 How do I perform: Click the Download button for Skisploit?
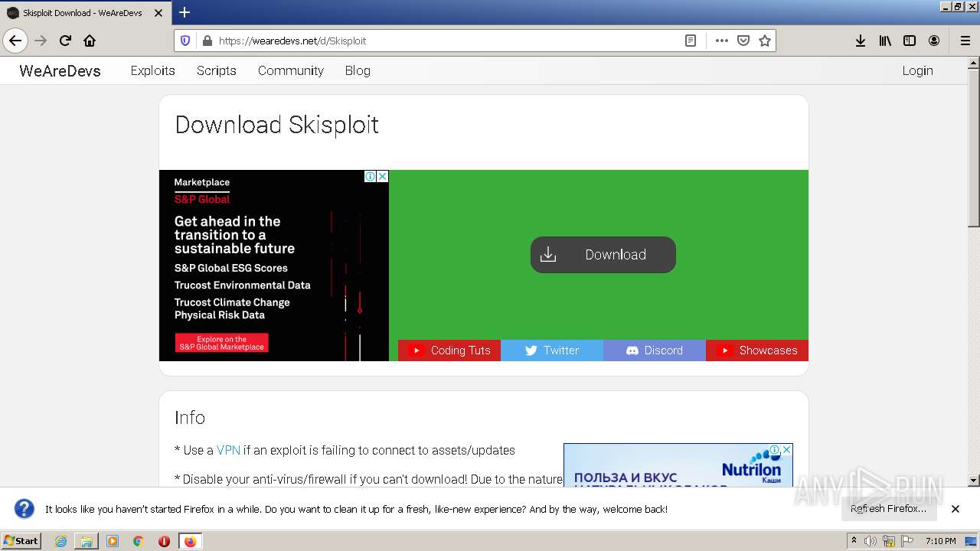(x=603, y=255)
